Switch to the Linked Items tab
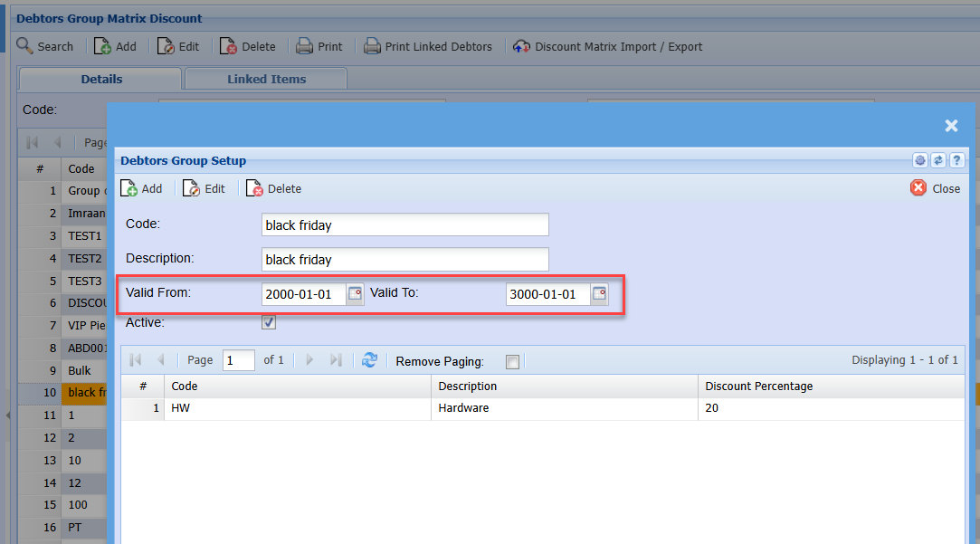 click(266, 79)
